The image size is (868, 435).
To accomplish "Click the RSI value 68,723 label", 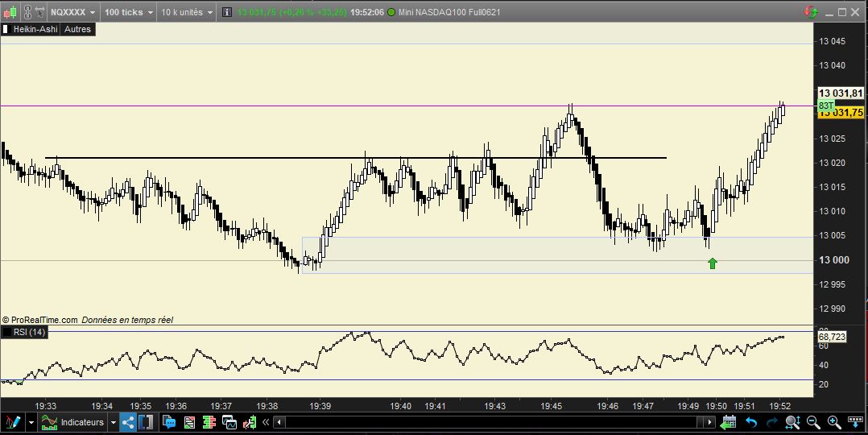I will tap(832, 337).
